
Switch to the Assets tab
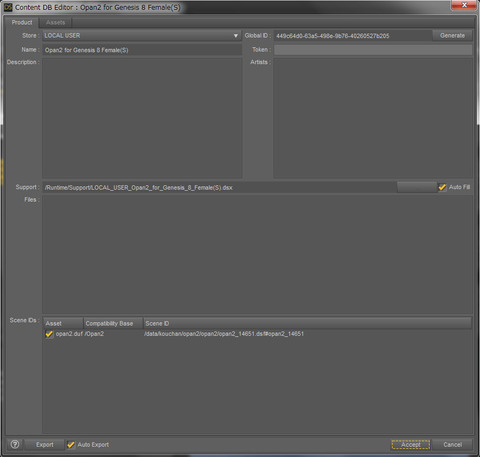pos(55,22)
